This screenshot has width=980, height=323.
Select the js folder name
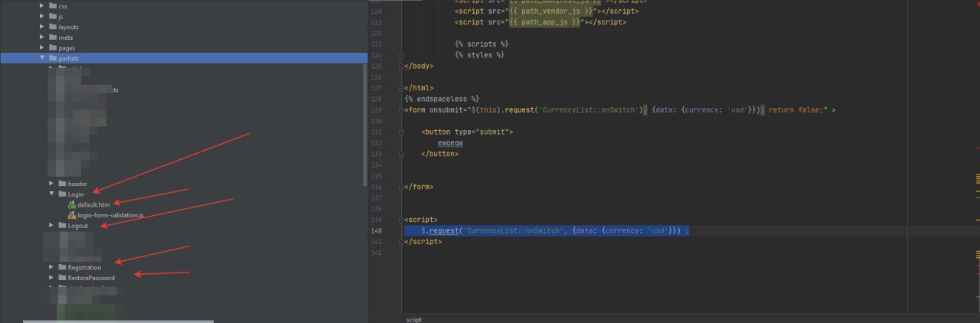(61, 16)
